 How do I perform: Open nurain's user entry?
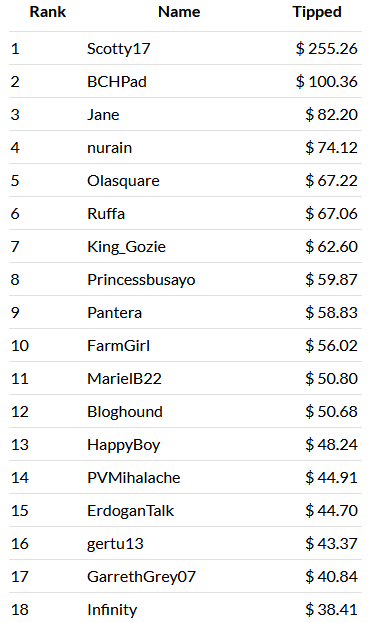[110, 148]
